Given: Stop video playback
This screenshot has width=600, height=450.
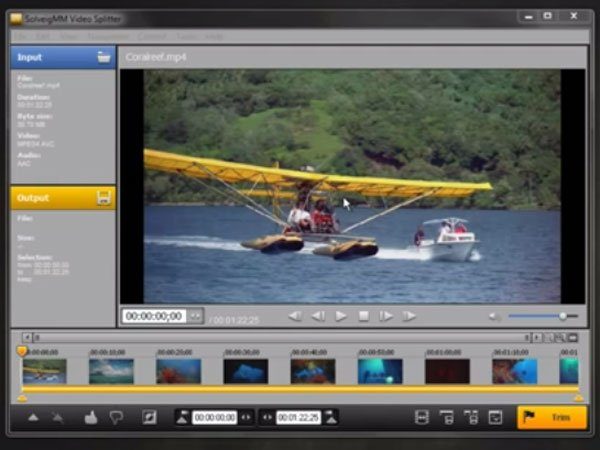Looking at the screenshot, I should pos(364,316).
